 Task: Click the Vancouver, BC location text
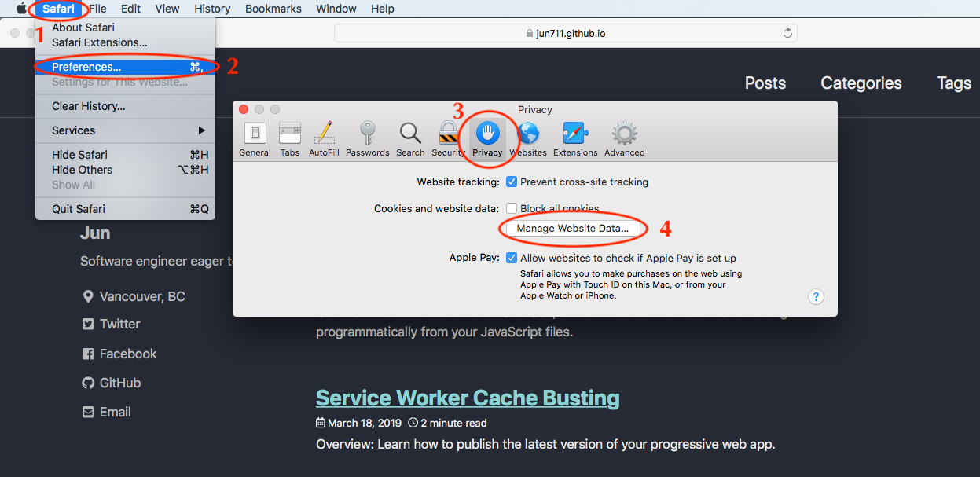[x=142, y=297]
